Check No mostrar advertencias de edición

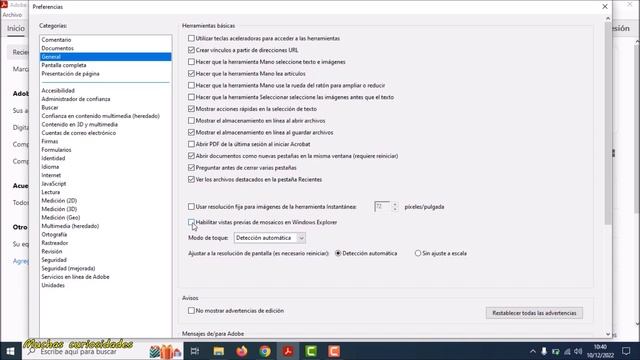pyautogui.click(x=191, y=311)
